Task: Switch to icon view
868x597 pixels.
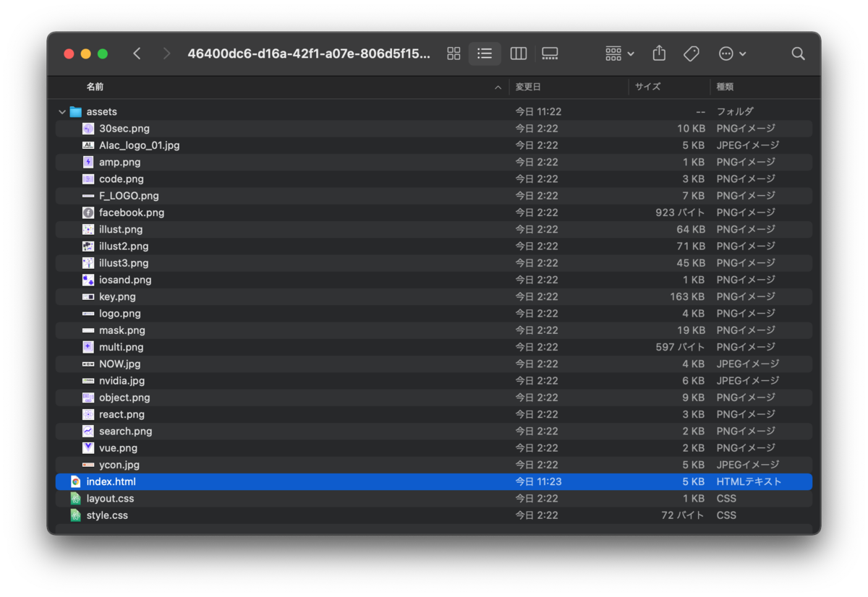Action: [x=454, y=53]
